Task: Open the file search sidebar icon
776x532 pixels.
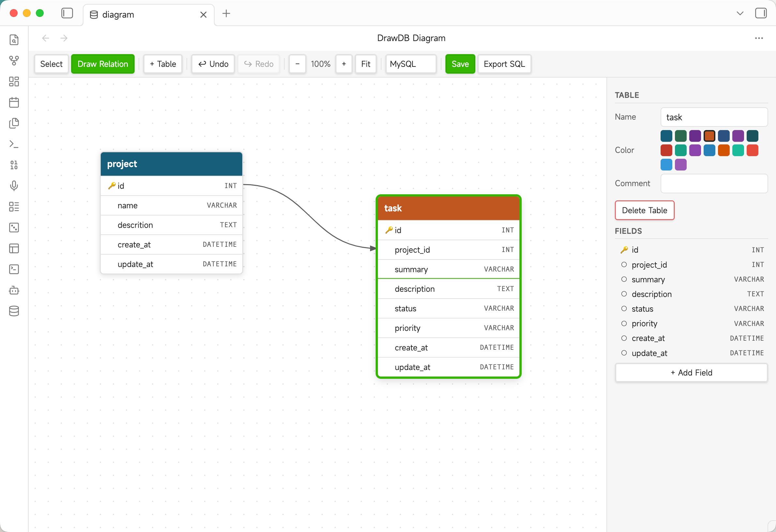Action: [14, 40]
